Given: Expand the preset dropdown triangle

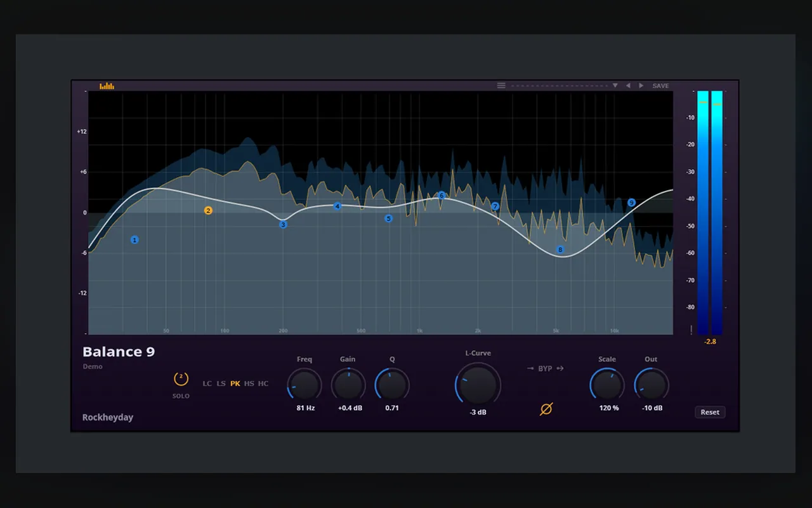Looking at the screenshot, I should (615, 86).
